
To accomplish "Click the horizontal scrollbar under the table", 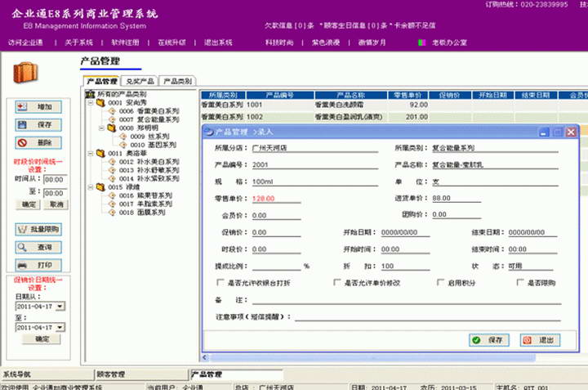I will pos(372,357).
